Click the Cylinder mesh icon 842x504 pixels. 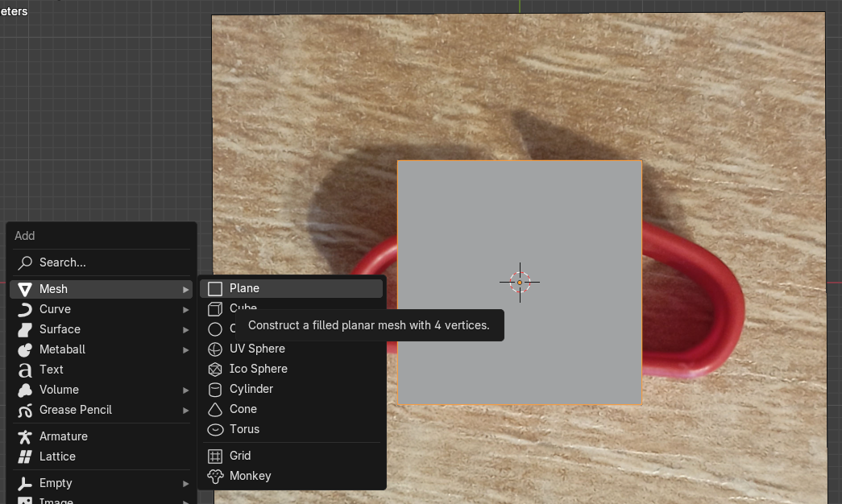215,389
